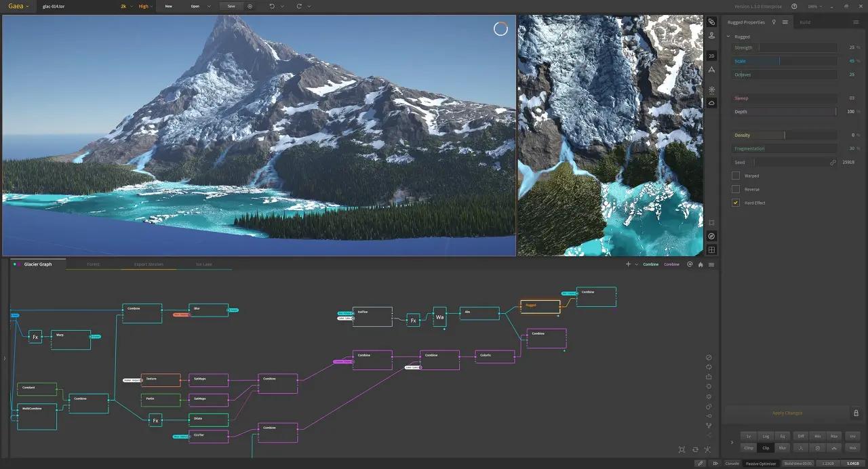The width and height of the screenshot is (868, 469).
Task: Click the compass icon beside 2D viewport
Action: (711, 236)
